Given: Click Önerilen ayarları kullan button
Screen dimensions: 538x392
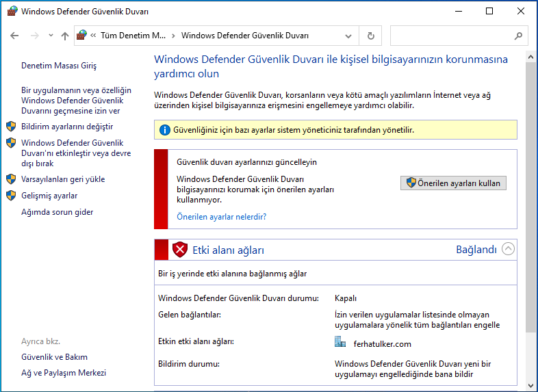Looking at the screenshot, I should coord(453,183).
